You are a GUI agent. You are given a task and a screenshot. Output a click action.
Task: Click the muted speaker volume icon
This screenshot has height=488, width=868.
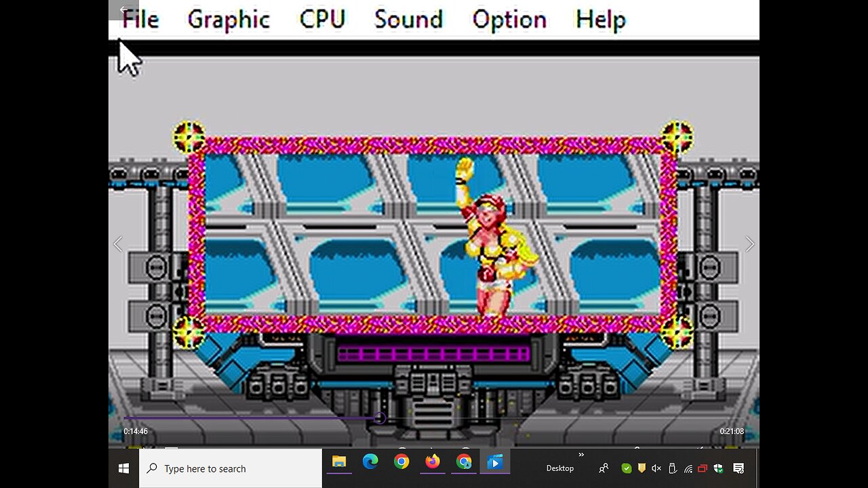(x=656, y=468)
